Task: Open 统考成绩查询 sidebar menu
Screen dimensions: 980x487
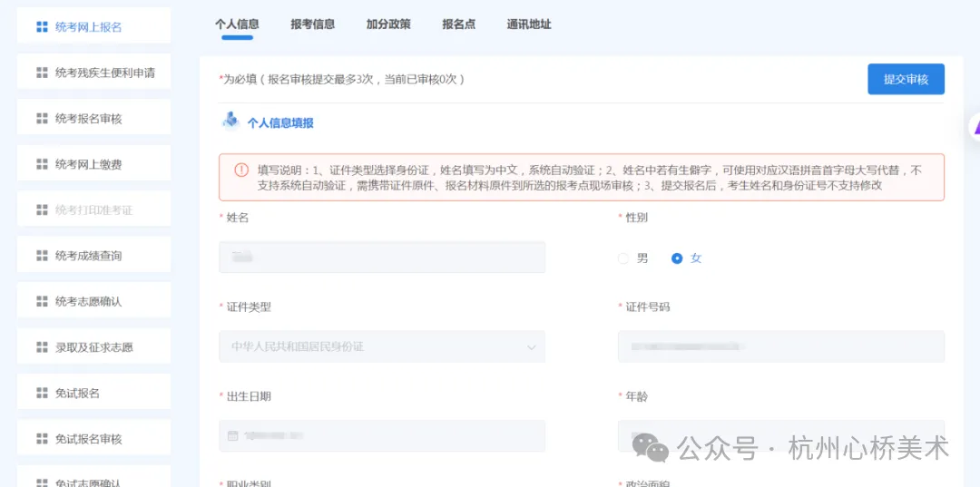Action: click(93, 256)
